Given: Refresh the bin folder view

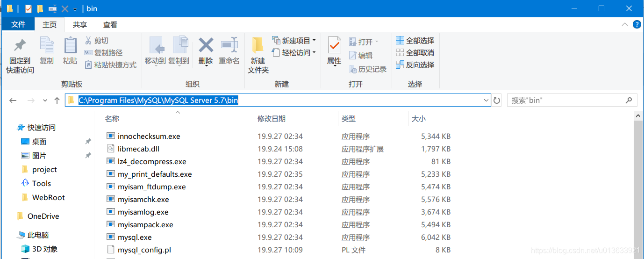Looking at the screenshot, I should (x=497, y=101).
